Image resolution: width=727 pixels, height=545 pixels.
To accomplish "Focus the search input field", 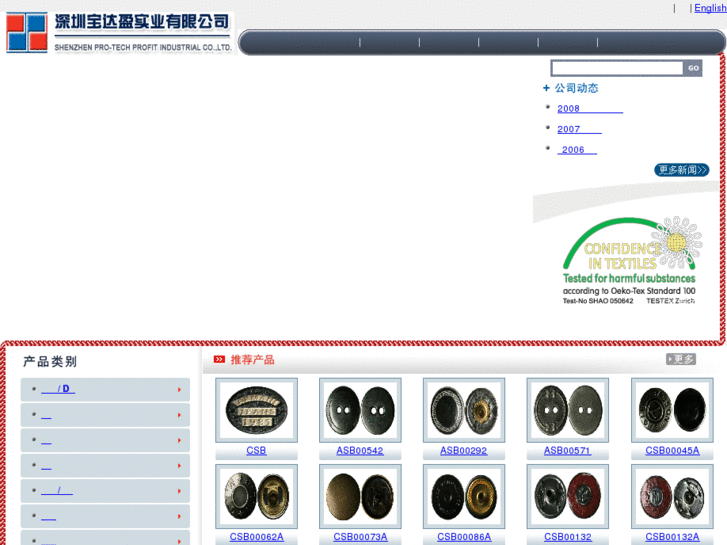I will pos(617,68).
